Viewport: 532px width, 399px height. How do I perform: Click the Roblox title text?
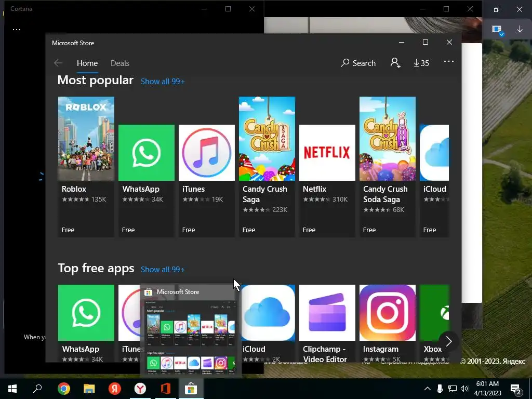point(74,189)
